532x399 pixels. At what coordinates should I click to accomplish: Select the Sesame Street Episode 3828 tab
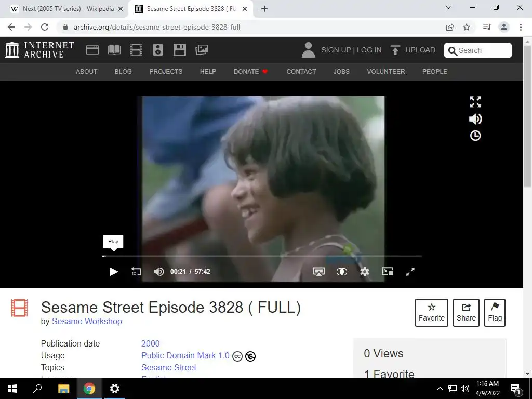(190, 9)
